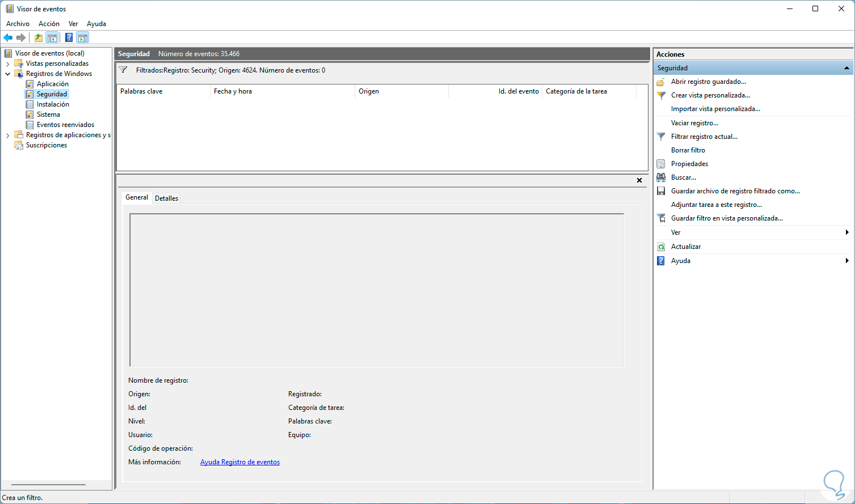Click the 'Crea un filtro.' status bar text
Image resolution: width=855 pixels, height=504 pixels.
tap(23, 498)
